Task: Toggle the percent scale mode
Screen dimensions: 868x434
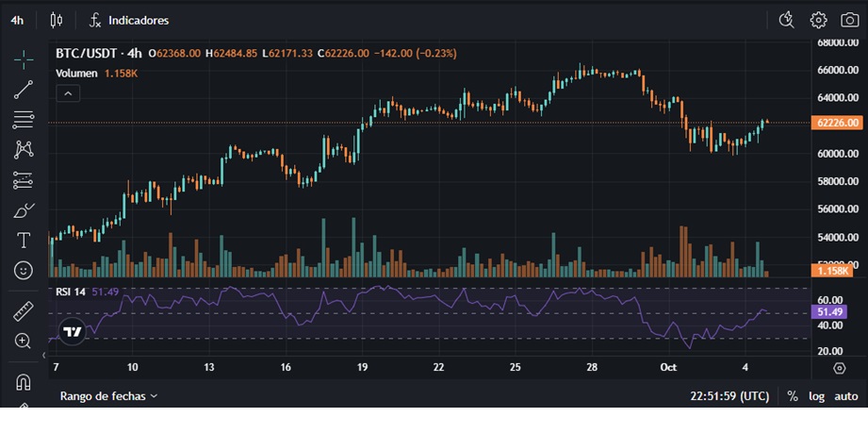Action: 793,396
